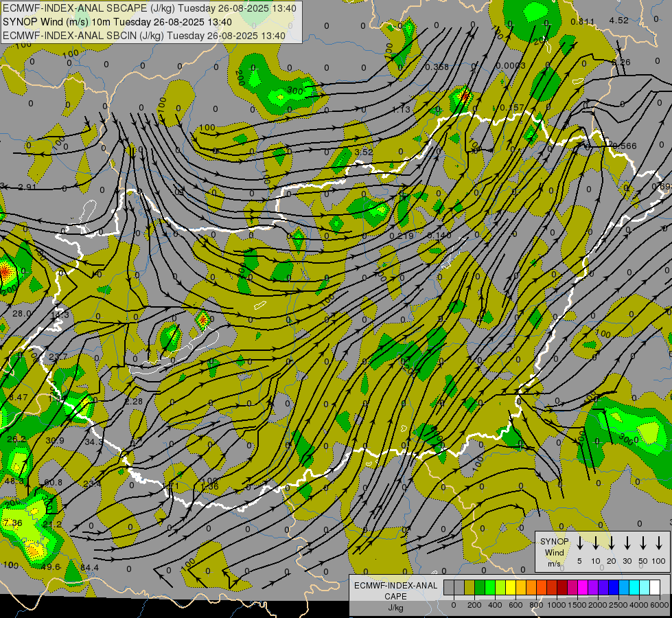The height and width of the screenshot is (618, 672).
Task: Click the 7.36 CIN value on the map
Action: pyautogui.click(x=13, y=523)
